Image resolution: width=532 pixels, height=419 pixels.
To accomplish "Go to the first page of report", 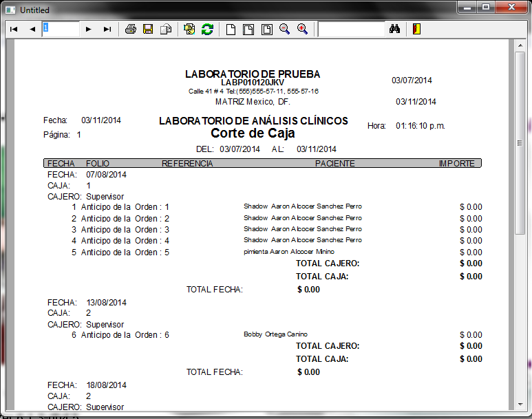I will pyautogui.click(x=13, y=29).
